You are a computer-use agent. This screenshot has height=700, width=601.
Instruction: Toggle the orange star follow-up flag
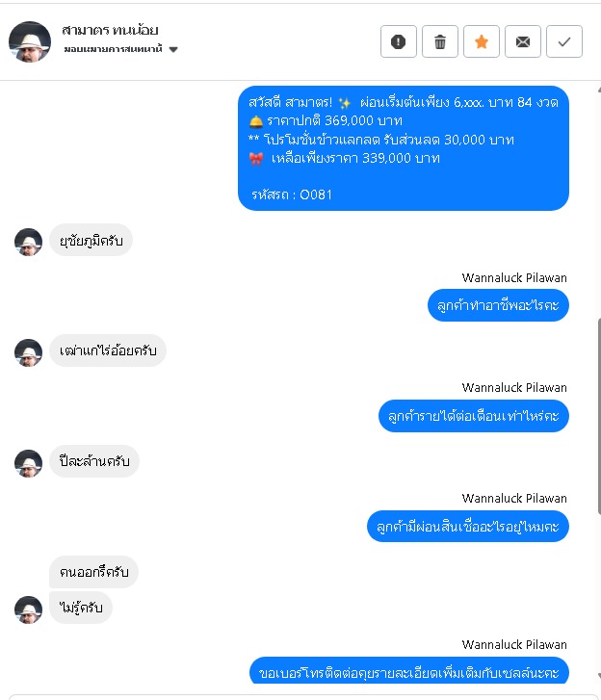tap(482, 41)
